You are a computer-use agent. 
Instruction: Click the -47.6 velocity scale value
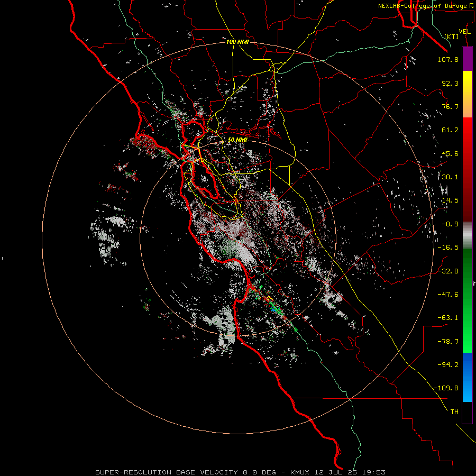[x=448, y=295]
